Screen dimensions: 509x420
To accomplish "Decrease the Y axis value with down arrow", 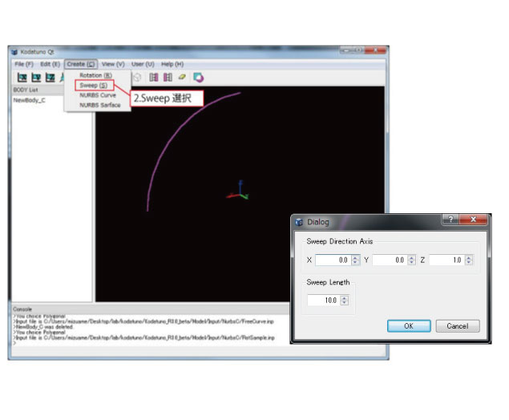I will tap(412, 263).
